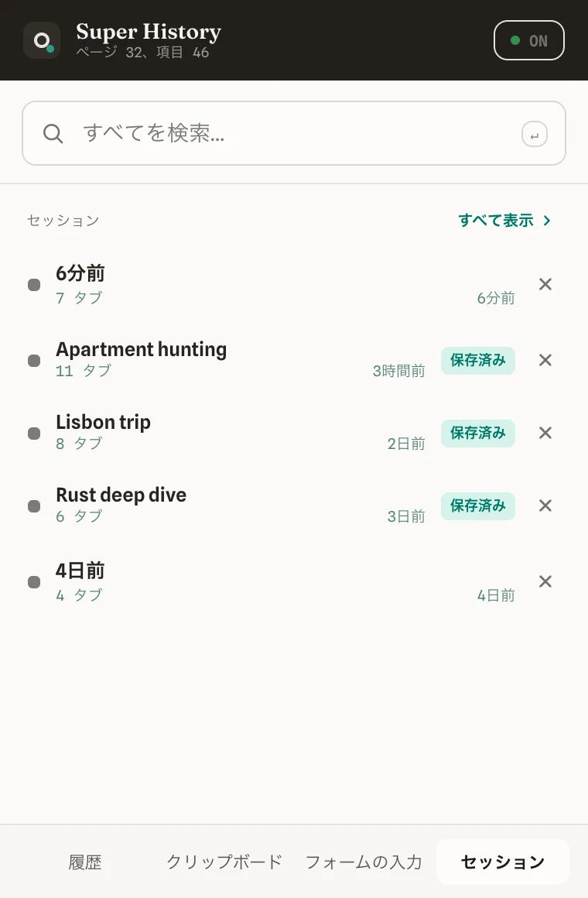Click the enter key icon in search box
588x898 pixels.
(x=534, y=135)
